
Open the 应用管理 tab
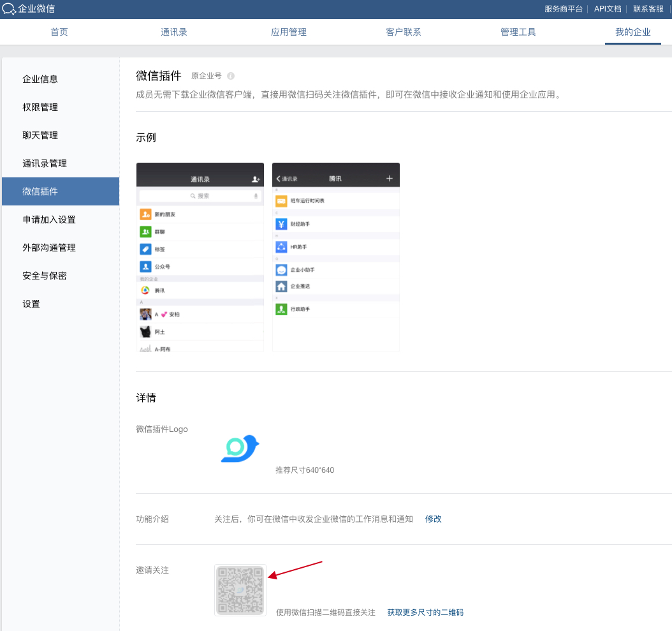(x=289, y=32)
